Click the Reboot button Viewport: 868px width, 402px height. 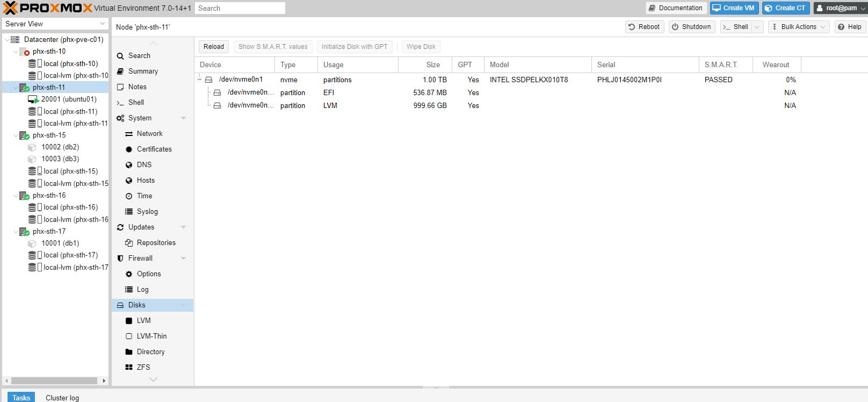point(645,27)
